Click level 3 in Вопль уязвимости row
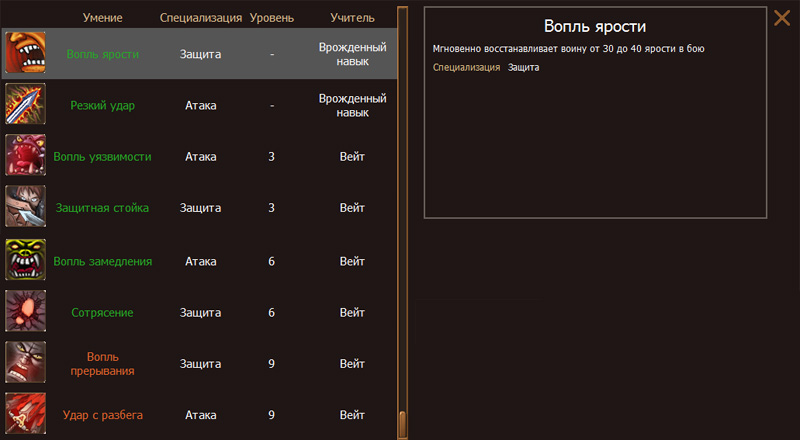The height and width of the screenshot is (440, 800). [x=271, y=157]
